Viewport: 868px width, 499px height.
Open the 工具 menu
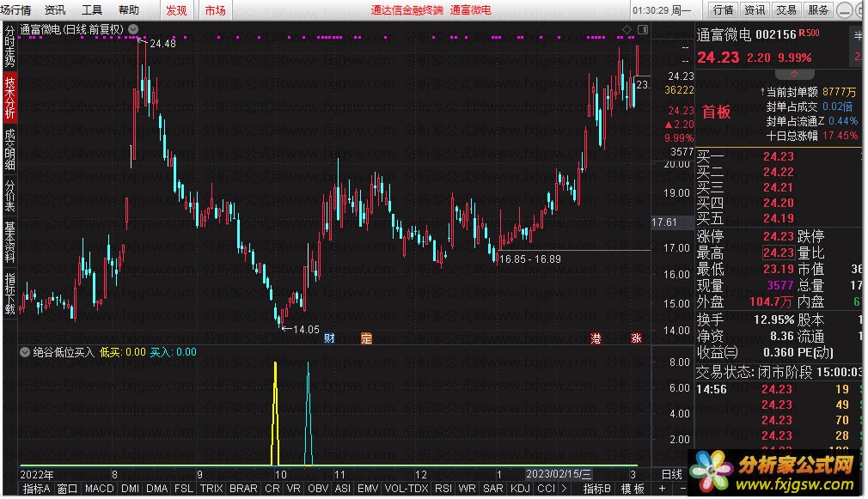pos(91,10)
